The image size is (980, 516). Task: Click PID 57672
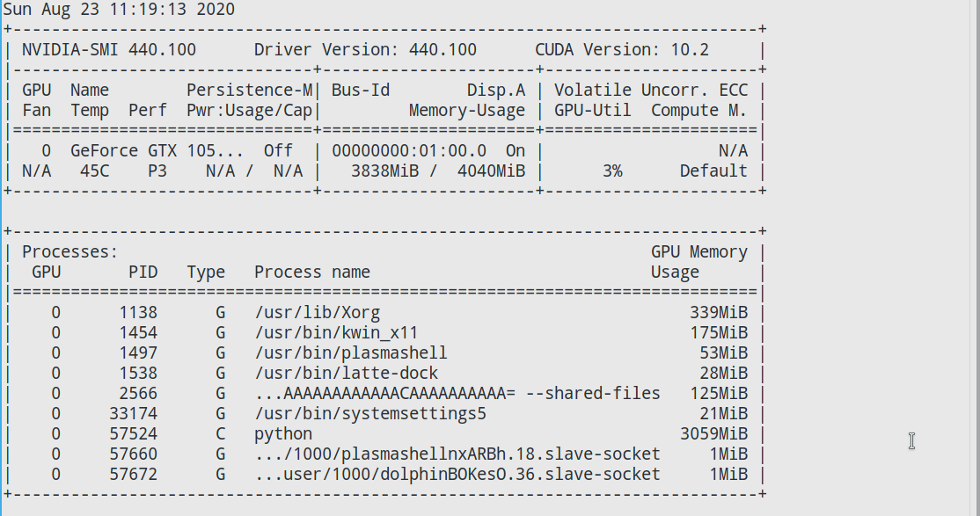(x=133, y=475)
